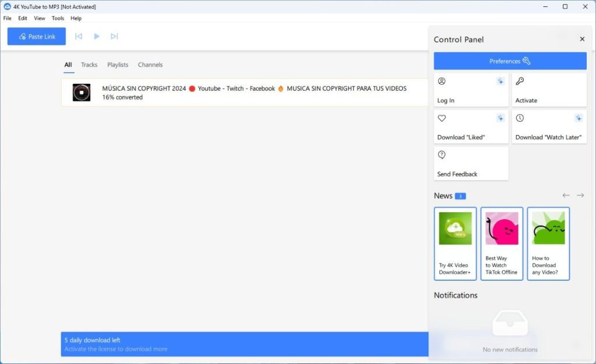The image size is (596, 364).
Task: Select the Channels tab
Action: click(150, 65)
